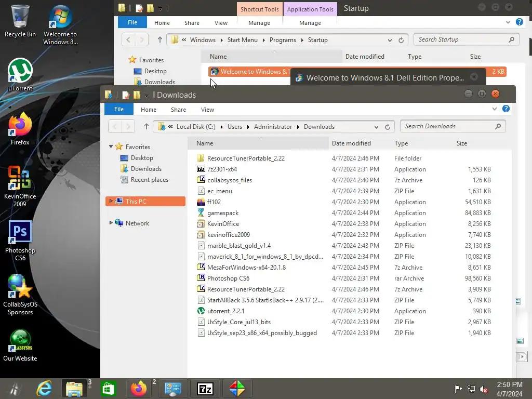Select the gamespack application file
The image size is (532, 399).
click(344, 212)
